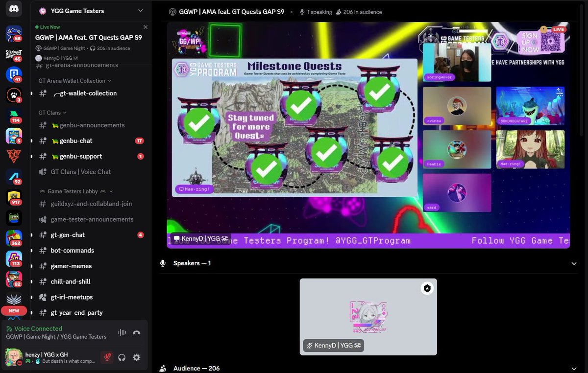Unmute the microphone in user panel
Viewport: 588px width, 373px height.
click(x=107, y=357)
